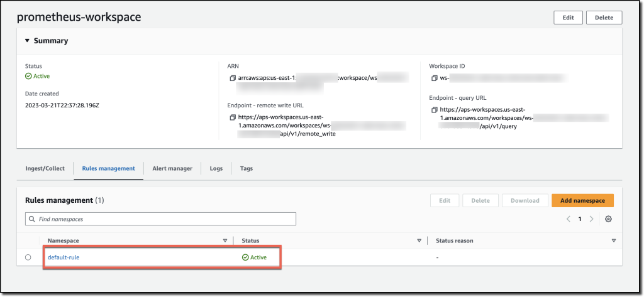Click the workspace Edit button
This screenshot has width=644, height=297.
point(568,18)
